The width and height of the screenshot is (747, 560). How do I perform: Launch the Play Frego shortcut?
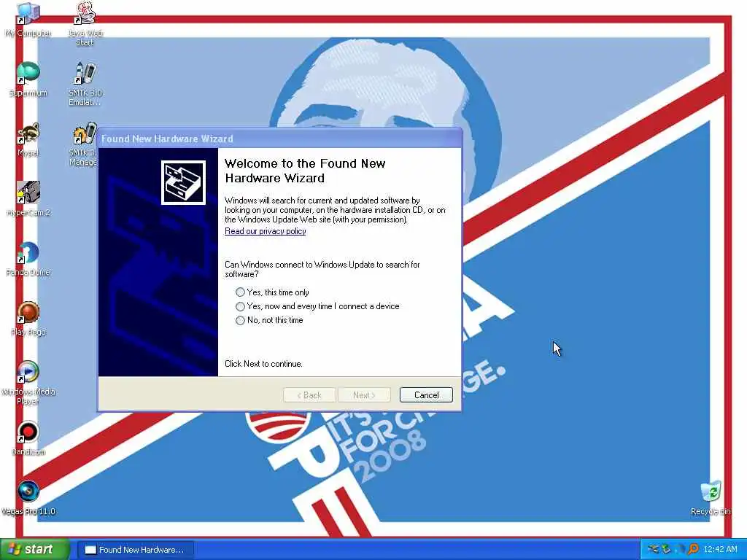(x=28, y=319)
